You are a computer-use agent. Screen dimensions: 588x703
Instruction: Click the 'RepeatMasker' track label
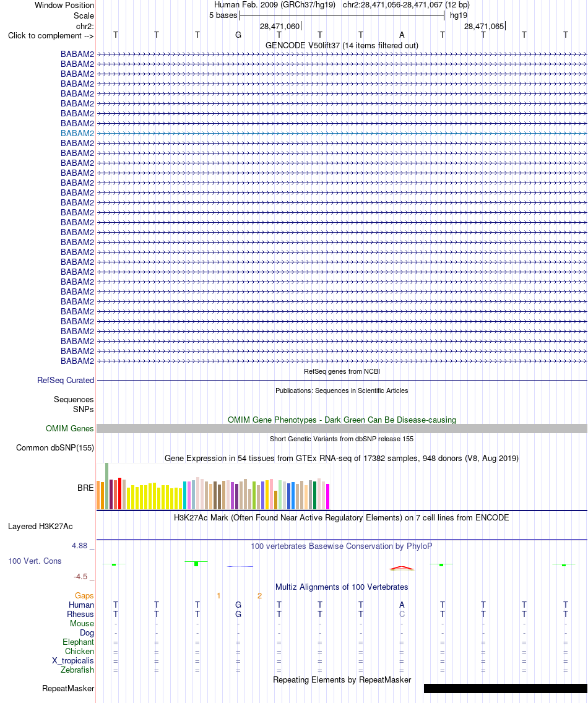coord(68,689)
